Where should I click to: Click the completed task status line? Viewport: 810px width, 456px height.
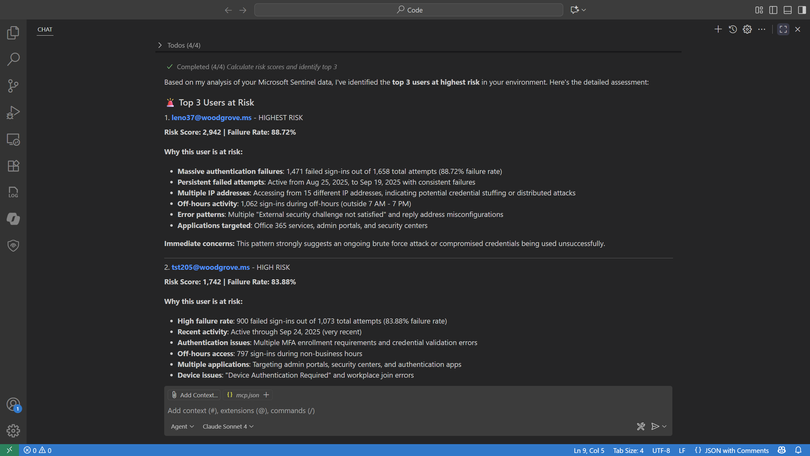(252, 67)
